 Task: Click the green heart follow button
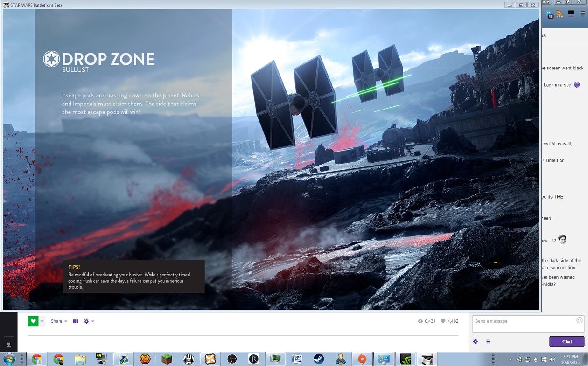[33, 321]
